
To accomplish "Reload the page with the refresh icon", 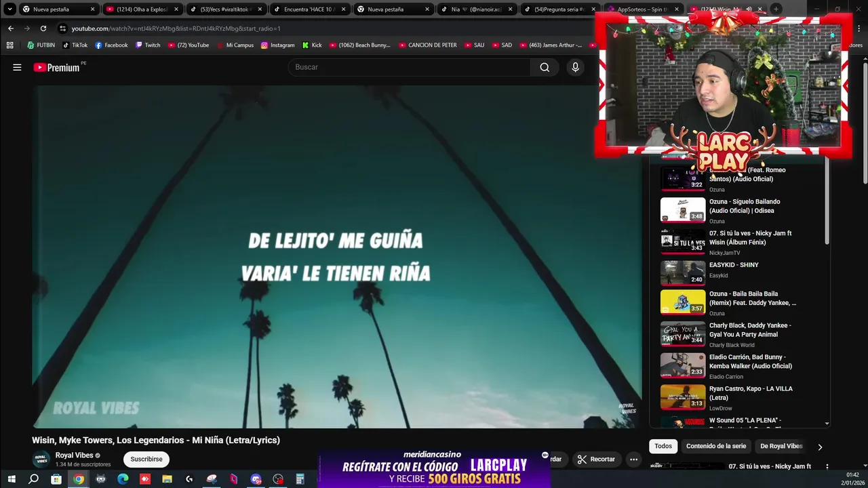I will [x=43, y=28].
